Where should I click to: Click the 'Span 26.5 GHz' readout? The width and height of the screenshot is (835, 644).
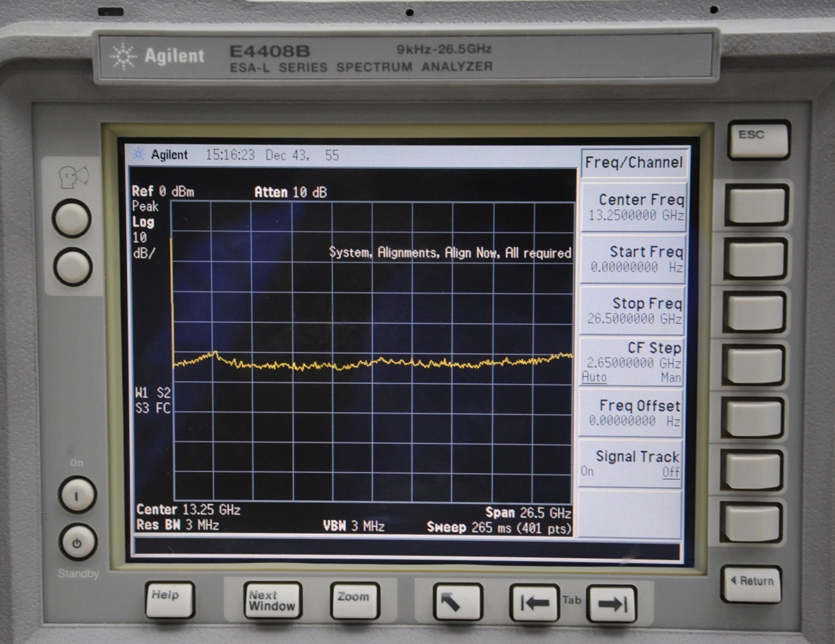pos(528,513)
